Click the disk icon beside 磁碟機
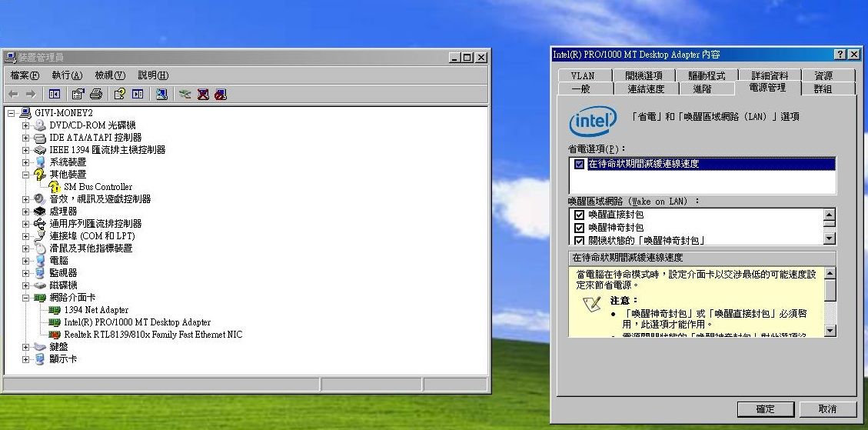 coord(40,285)
